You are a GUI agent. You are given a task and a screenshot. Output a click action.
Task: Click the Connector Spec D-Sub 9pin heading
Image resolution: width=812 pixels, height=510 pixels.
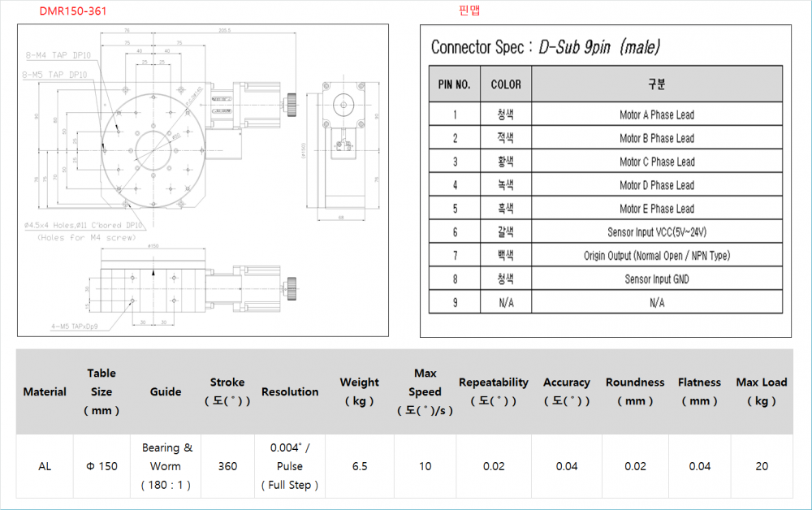click(x=546, y=46)
